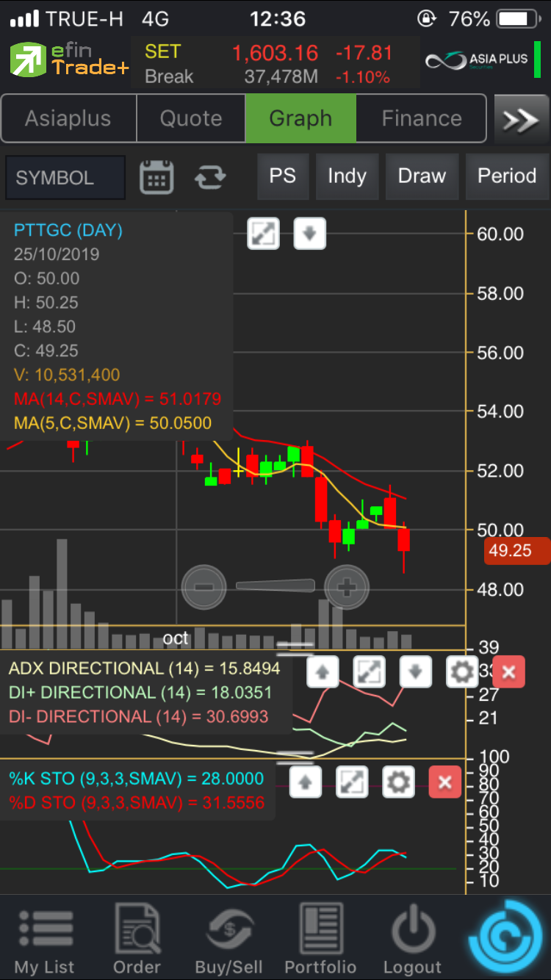Tap the refresh arrows icon beside calendar
This screenshot has width=551, height=980.
[210, 177]
